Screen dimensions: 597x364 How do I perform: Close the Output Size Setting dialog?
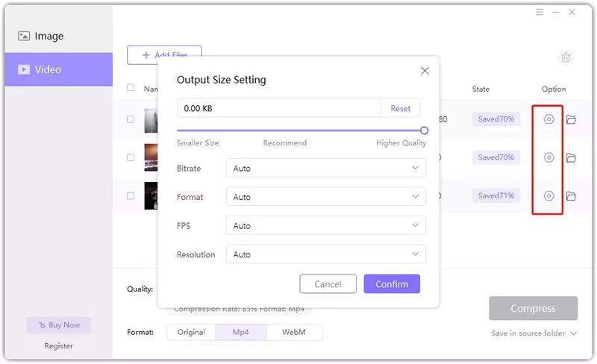click(425, 71)
